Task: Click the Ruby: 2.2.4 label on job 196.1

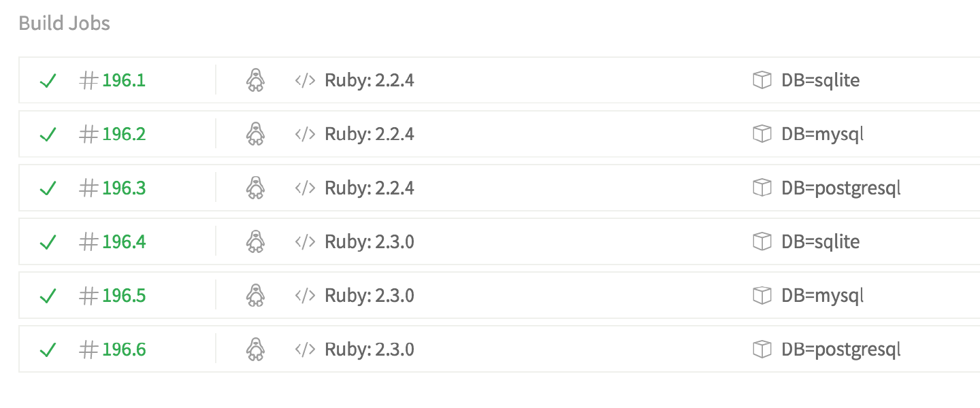Action: point(369,81)
